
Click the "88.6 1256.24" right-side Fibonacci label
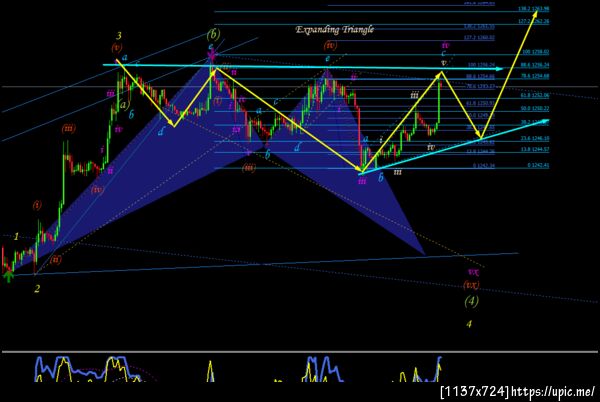click(x=535, y=65)
